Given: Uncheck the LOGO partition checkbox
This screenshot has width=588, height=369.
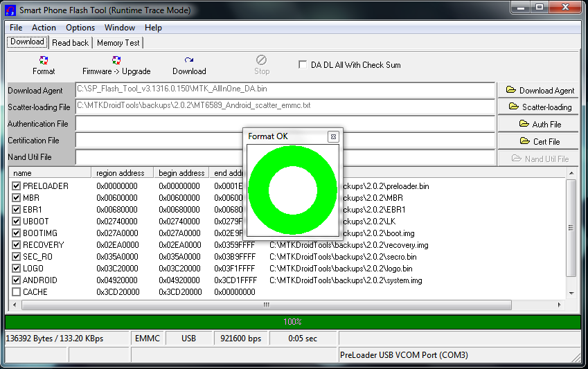Looking at the screenshot, I should coord(16,269).
